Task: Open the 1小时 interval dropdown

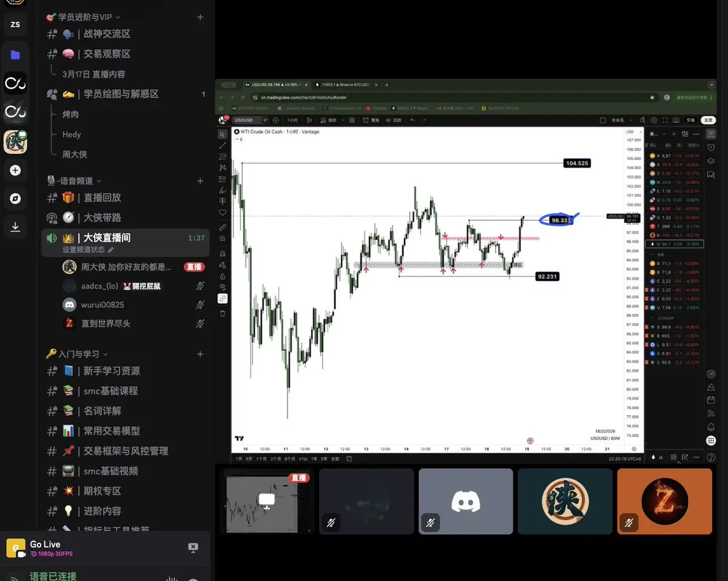Action: (292, 120)
